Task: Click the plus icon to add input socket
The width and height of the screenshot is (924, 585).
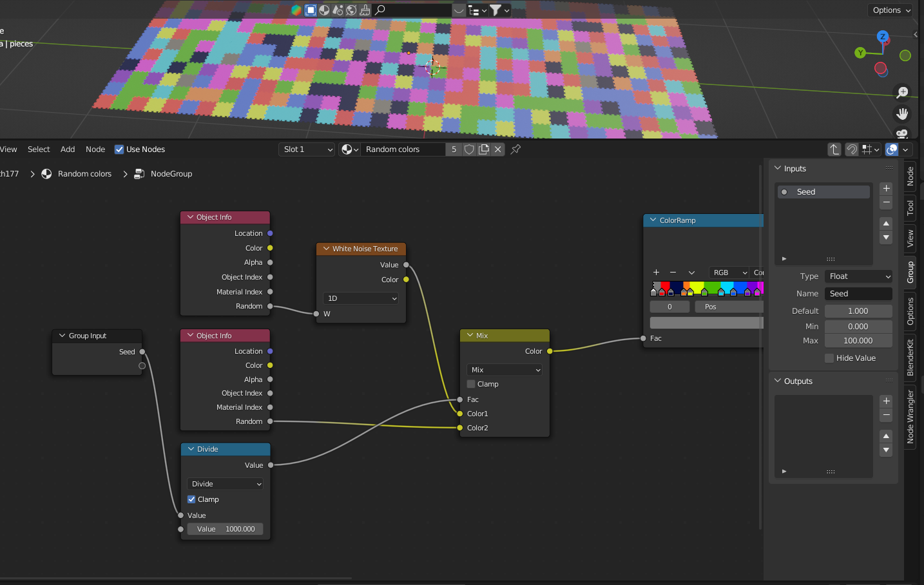Action: [887, 189]
